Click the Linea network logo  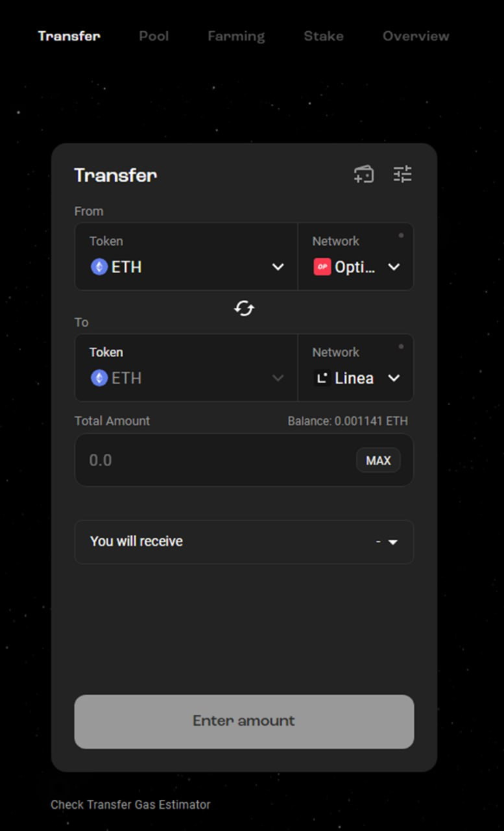click(322, 378)
